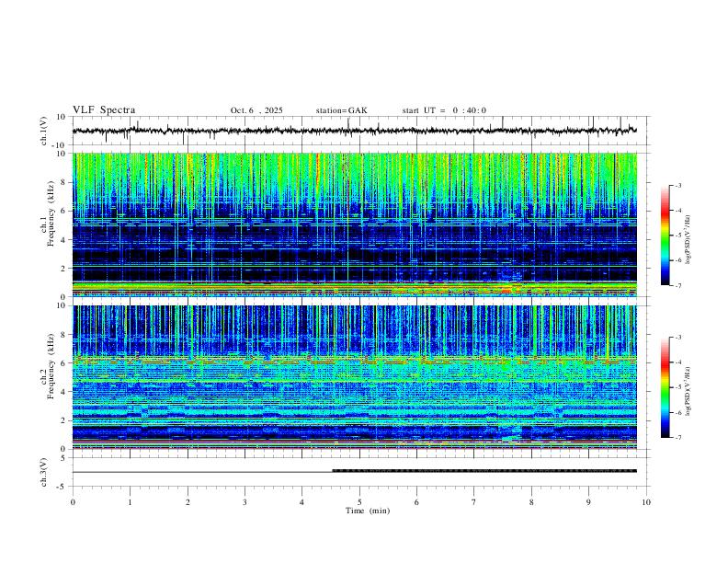728x563 pixels.
Task: Click the "-7" tick on ch.1 colorbar
Action: (x=677, y=285)
